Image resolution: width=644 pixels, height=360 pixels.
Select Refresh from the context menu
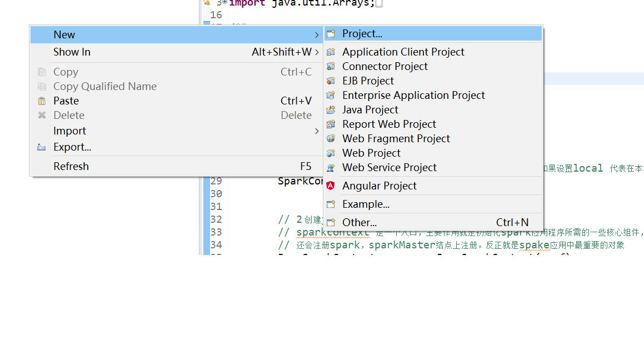[x=71, y=166]
